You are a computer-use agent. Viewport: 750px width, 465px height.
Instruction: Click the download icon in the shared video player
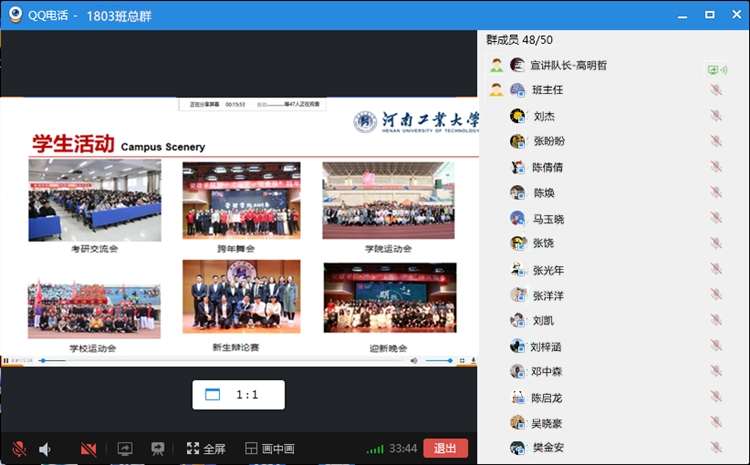(473, 360)
